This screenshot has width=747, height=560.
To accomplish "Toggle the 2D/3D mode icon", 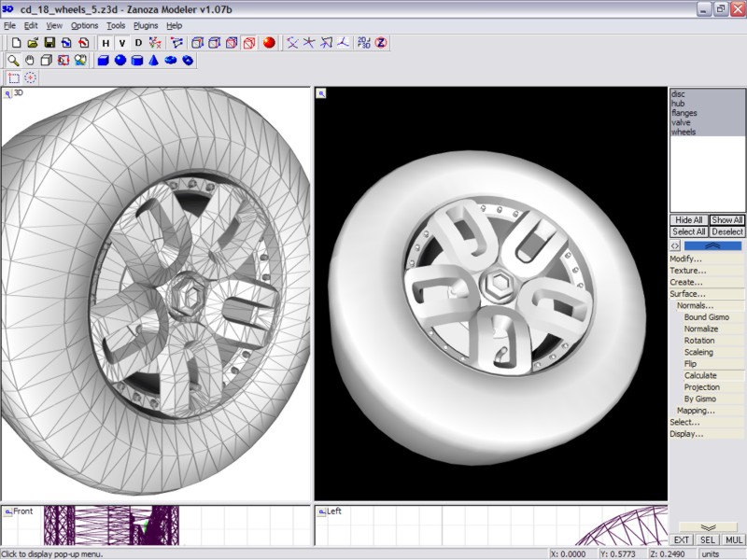I will pyautogui.click(x=364, y=43).
